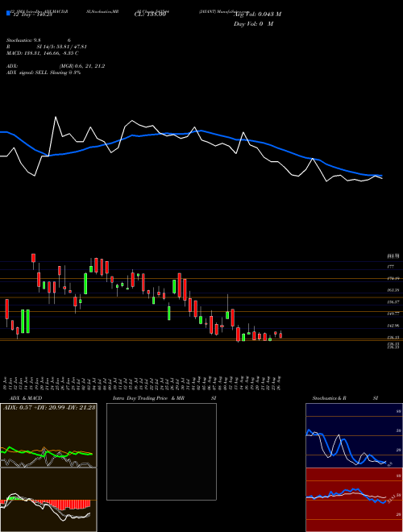Click the 'Intra Day Trading Price & MR' title
Image resolution: width=403 pixels, height=532 pixels.
[149, 398]
